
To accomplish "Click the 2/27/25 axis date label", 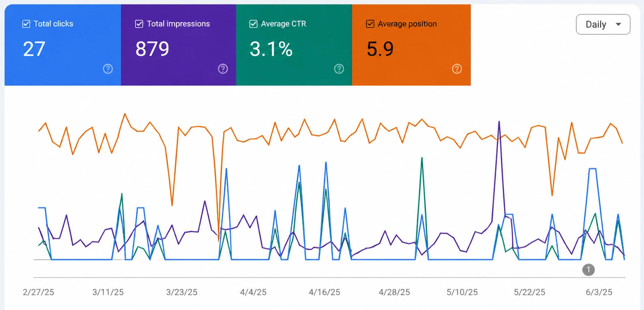I will (x=38, y=292).
